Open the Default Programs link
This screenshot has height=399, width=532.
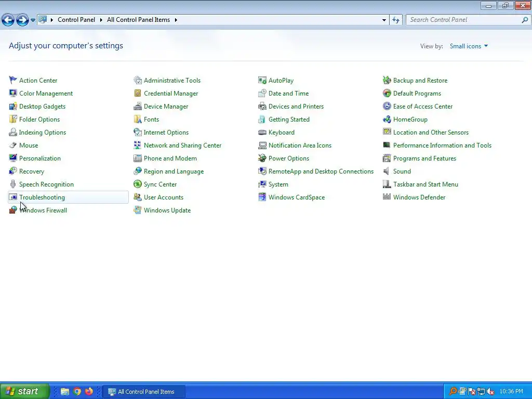coord(417,94)
